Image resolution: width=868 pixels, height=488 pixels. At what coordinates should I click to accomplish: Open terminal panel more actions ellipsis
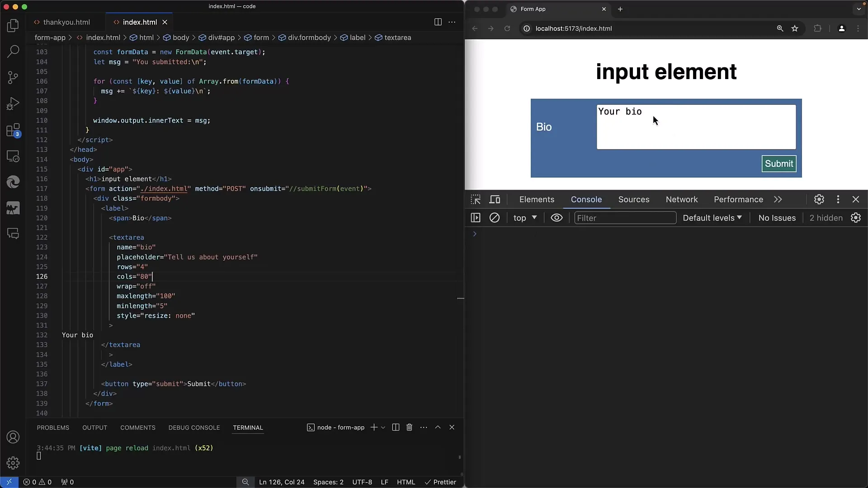[424, 427]
